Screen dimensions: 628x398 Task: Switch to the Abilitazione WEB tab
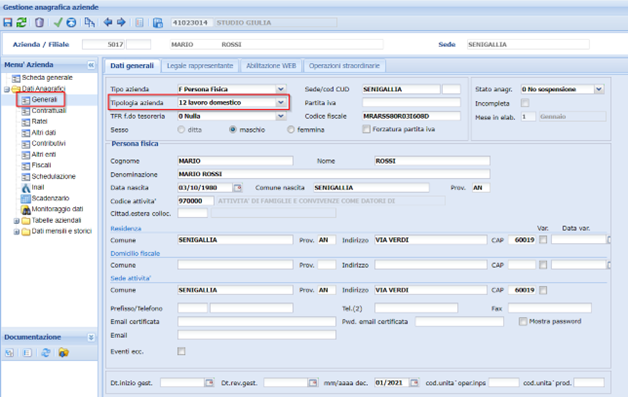[271, 66]
